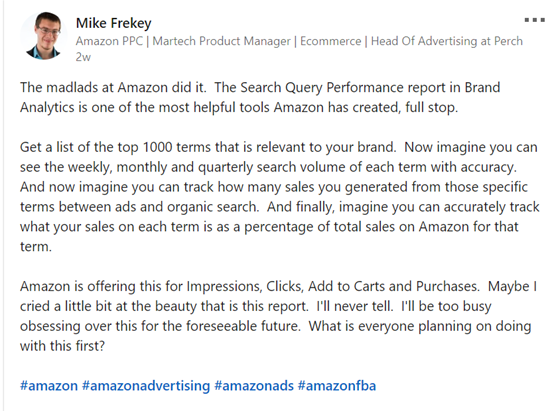Follow the #amazonfba hashtag link

point(337,386)
